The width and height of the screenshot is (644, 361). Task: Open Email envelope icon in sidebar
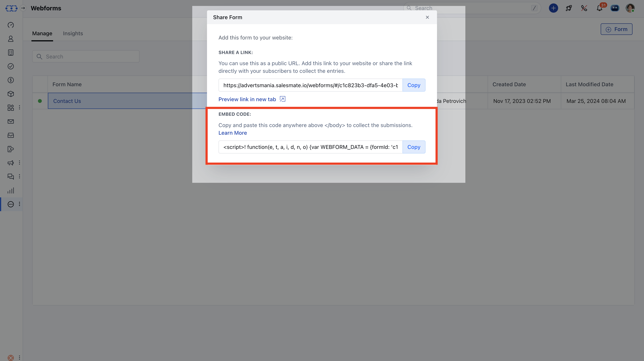[x=11, y=121]
